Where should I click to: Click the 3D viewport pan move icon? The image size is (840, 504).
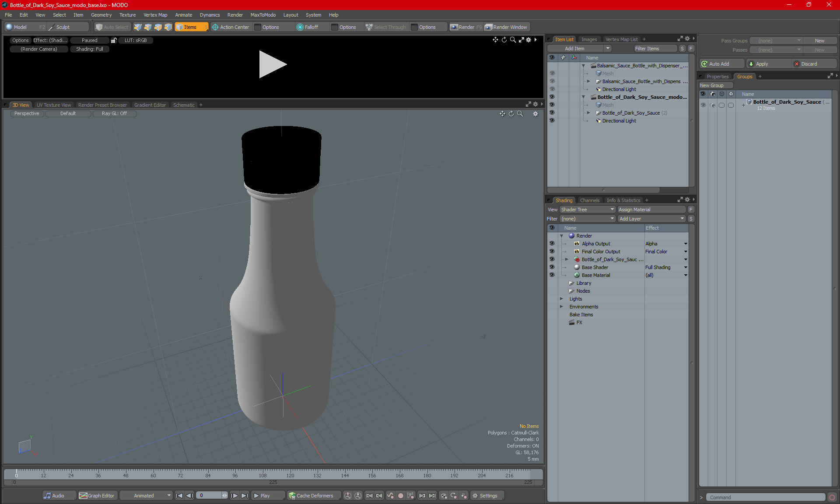point(502,114)
